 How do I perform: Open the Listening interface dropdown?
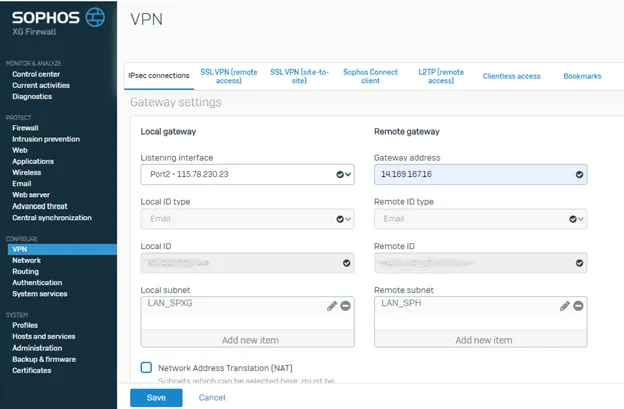(246, 175)
